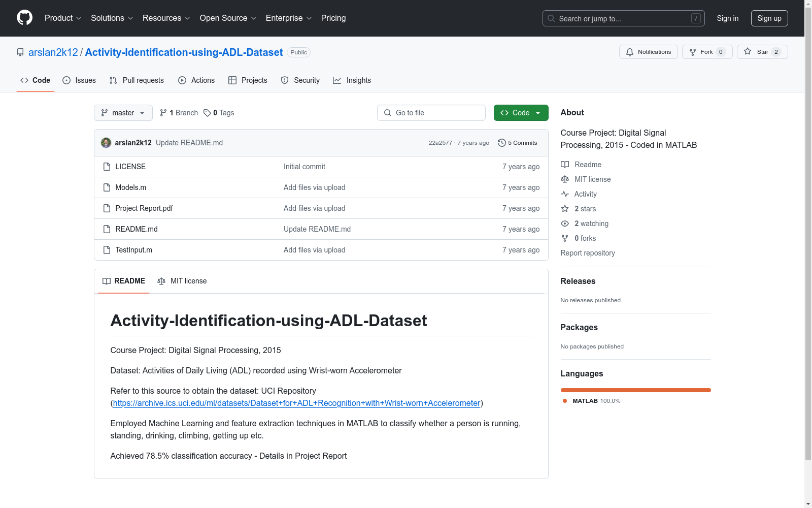Open the UCI archive dataset URL
Screen dimensions: 812x508
296,403
